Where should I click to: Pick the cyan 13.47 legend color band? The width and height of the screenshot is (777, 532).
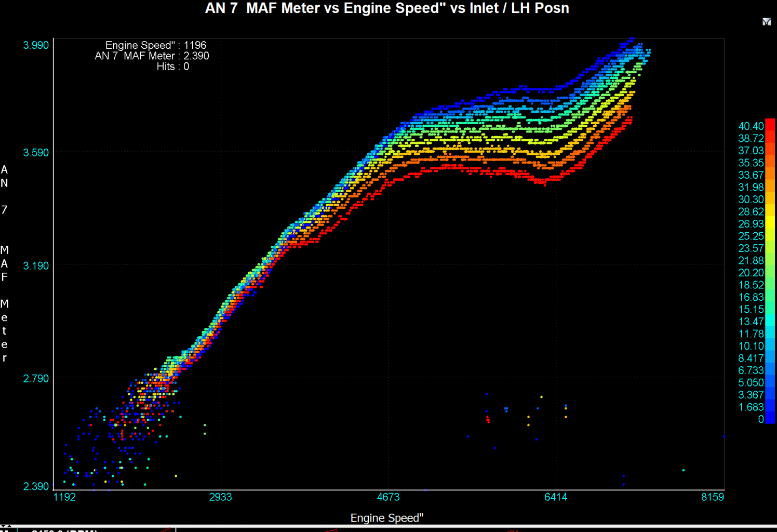tap(770, 322)
